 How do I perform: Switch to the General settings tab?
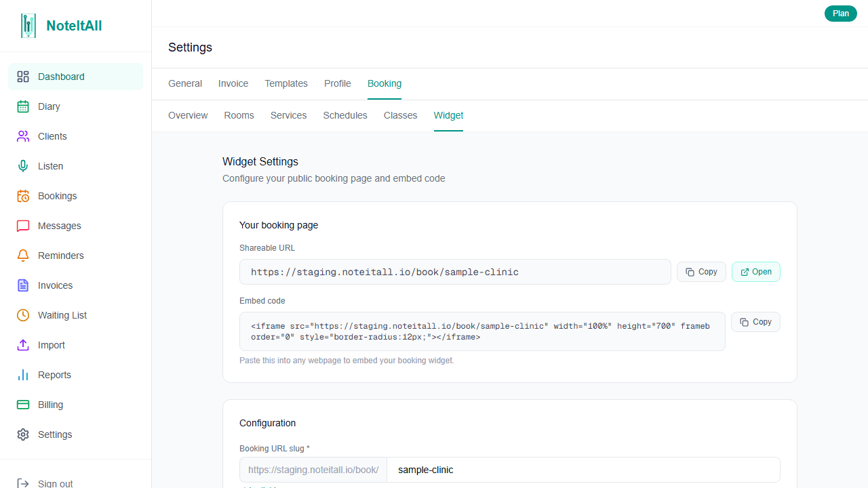click(185, 83)
